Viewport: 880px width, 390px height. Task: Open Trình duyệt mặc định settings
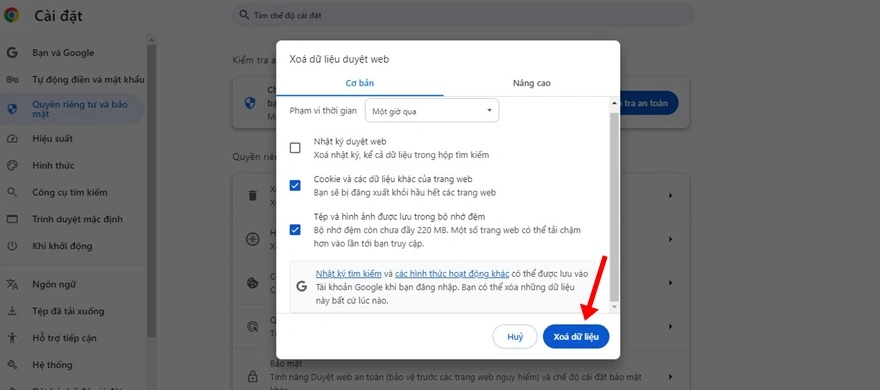(77, 219)
